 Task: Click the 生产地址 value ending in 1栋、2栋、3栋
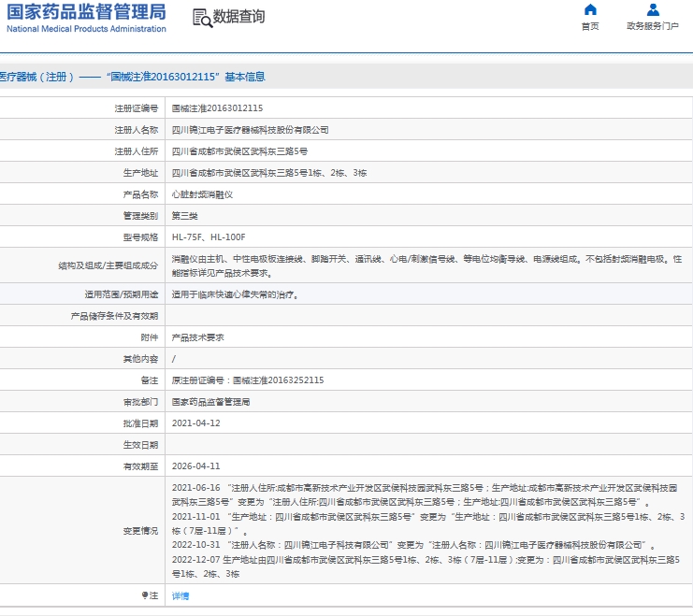[x=269, y=173]
